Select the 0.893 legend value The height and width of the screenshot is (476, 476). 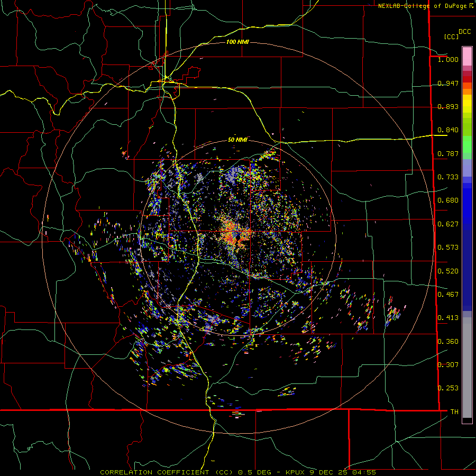click(448, 106)
